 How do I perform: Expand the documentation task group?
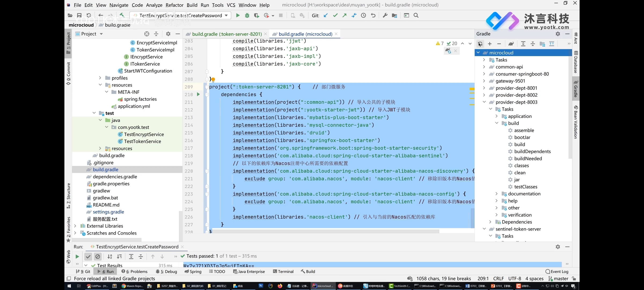496,194
